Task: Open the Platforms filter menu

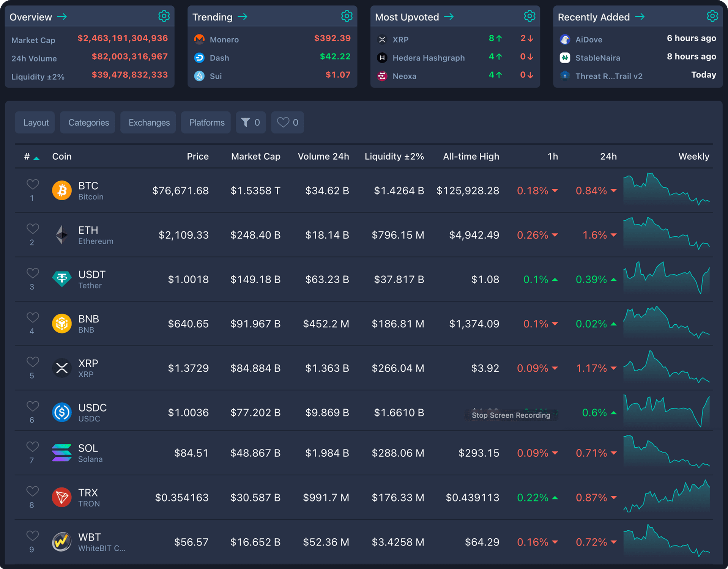Action: [x=206, y=123]
